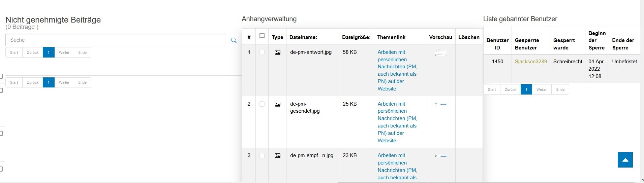Open preview thumbnail of de-pm-empf...n.jpg
The height and width of the screenshot is (183, 644).
pos(440,156)
